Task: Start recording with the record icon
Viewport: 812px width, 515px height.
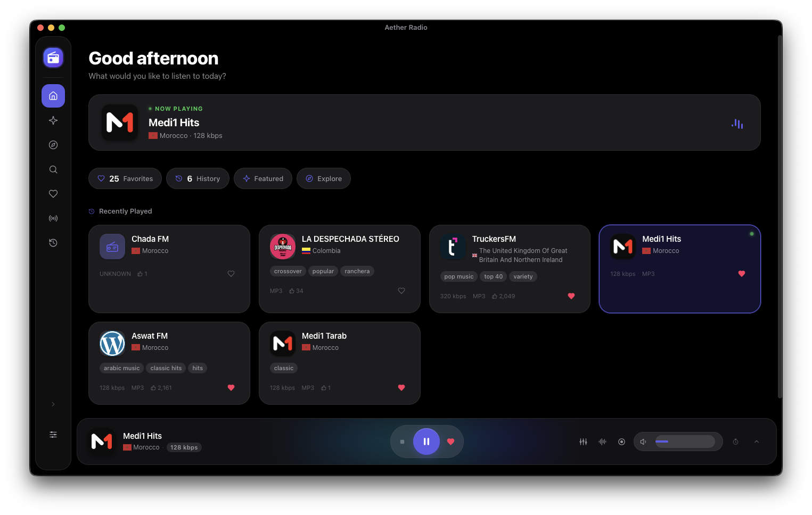Action: point(621,442)
